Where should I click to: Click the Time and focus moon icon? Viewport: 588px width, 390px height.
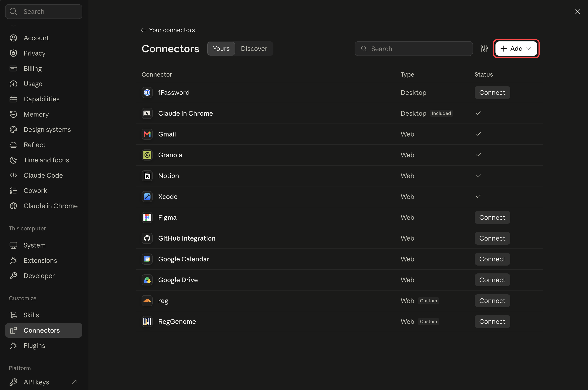click(x=13, y=160)
